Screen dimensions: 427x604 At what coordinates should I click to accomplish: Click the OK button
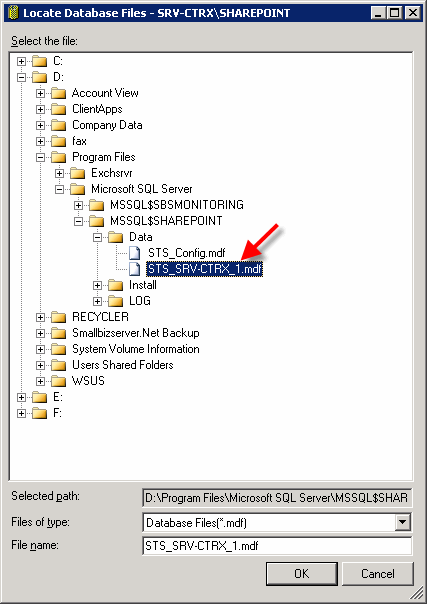coord(302,574)
